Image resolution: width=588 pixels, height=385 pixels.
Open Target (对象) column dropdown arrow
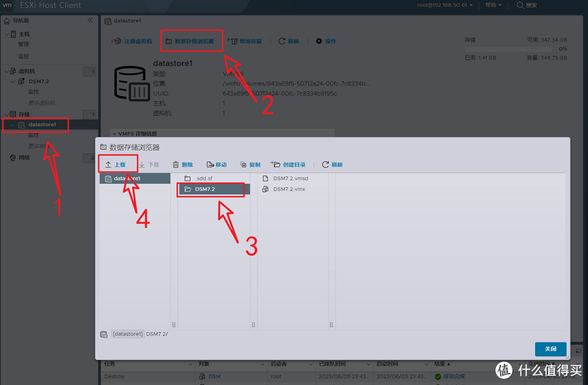pos(262,364)
